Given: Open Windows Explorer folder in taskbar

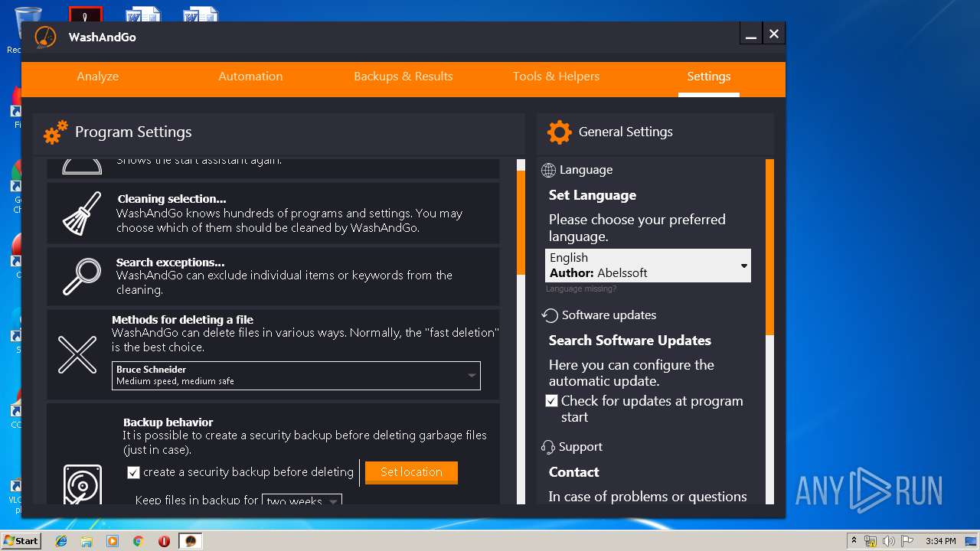Looking at the screenshot, I should pos(87,541).
